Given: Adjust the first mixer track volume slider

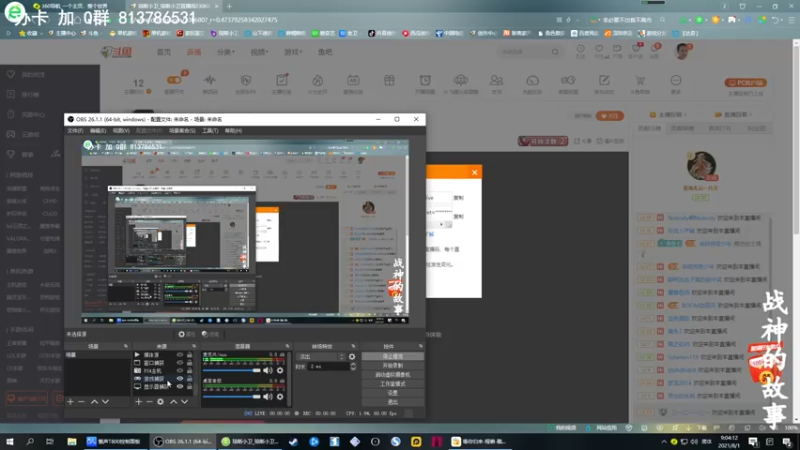Looking at the screenshot, I should coord(232,370).
